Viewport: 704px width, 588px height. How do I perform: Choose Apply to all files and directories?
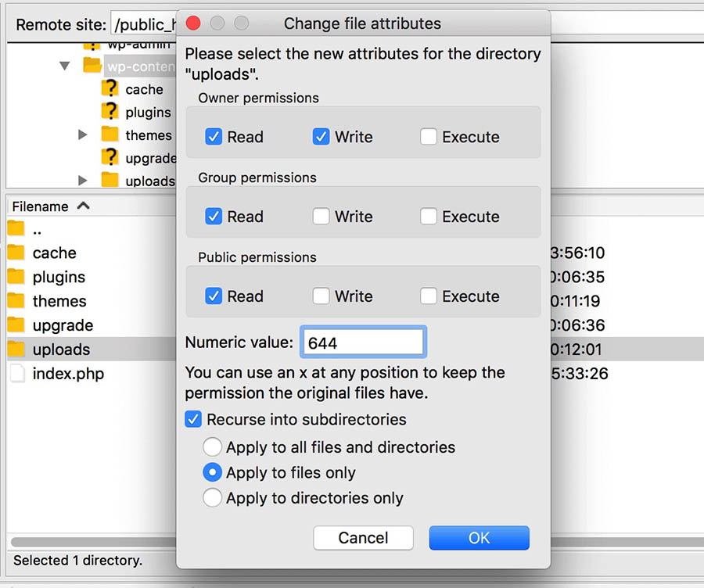coord(212,448)
